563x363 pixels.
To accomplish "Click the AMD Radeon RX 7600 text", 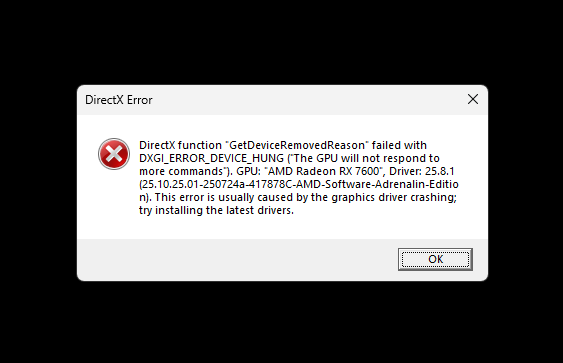I will point(324,171).
